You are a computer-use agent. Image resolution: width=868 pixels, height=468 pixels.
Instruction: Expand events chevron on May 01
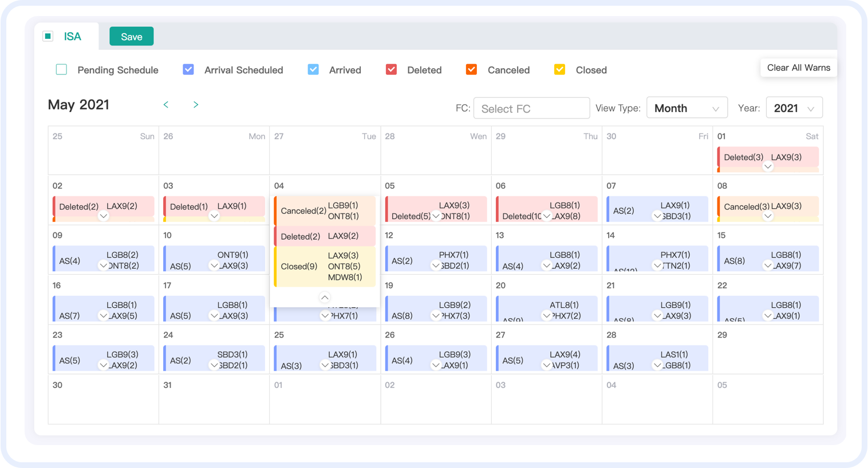click(x=768, y=166)
